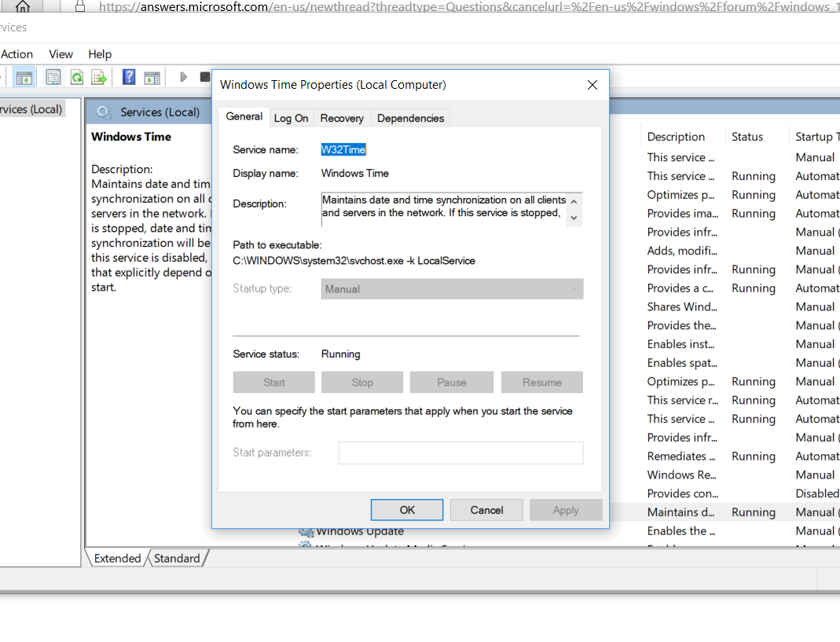840x642 pixels.
Task: Click the Description box scroll-up arrow
Action: 574,201
